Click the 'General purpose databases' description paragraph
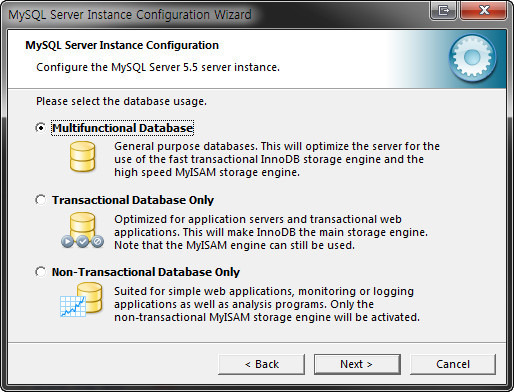The width and height of the screenshot is (514, 392). (x=277, y=159)
